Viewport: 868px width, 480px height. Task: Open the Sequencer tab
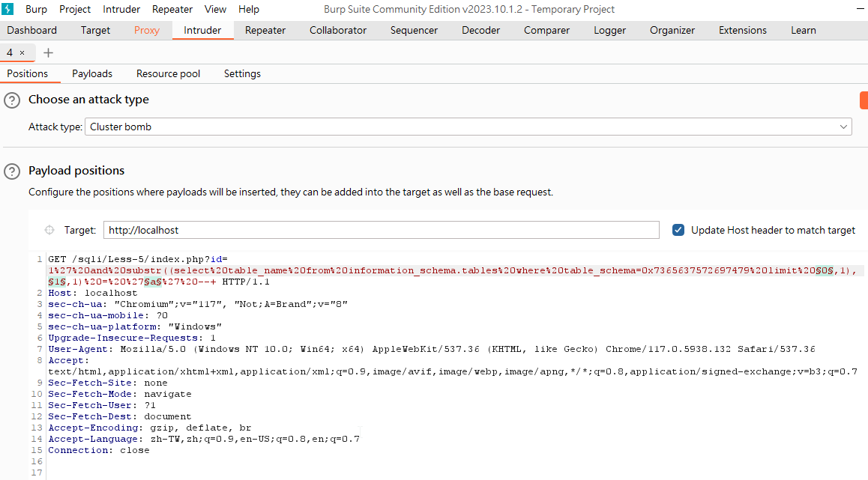click(x=414, y=31)
